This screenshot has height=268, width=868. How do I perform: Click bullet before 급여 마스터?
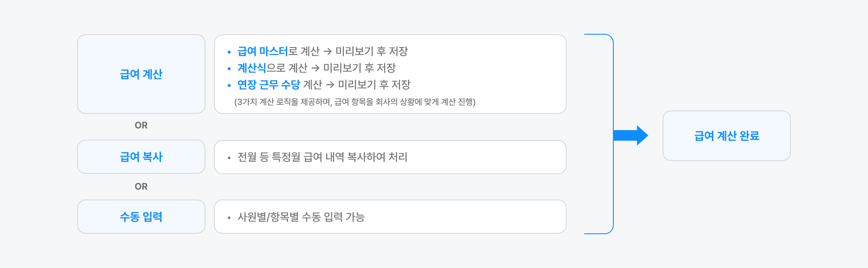pyautogui.click(x=229, y=52)
